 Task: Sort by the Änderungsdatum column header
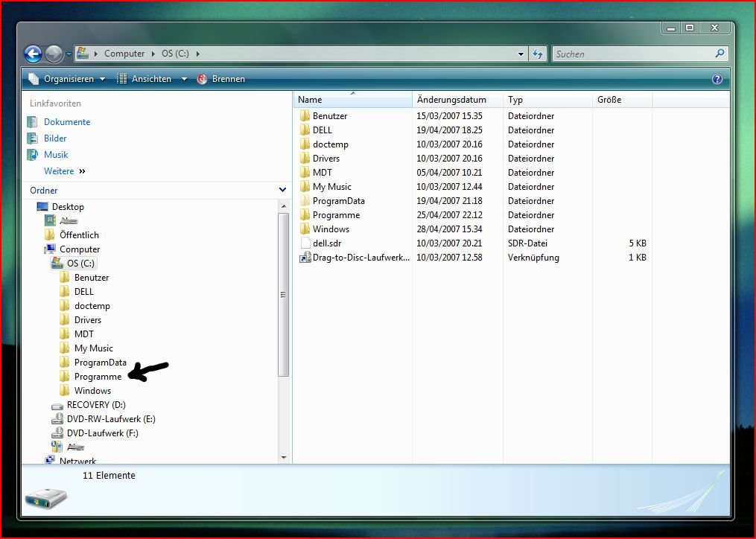(457, 100)
